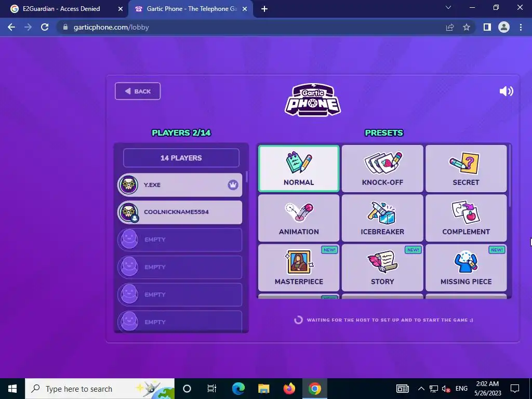This screenshot has width=532, height=399.
Task: Share this page using the share icon
Action: click(450, 27)
